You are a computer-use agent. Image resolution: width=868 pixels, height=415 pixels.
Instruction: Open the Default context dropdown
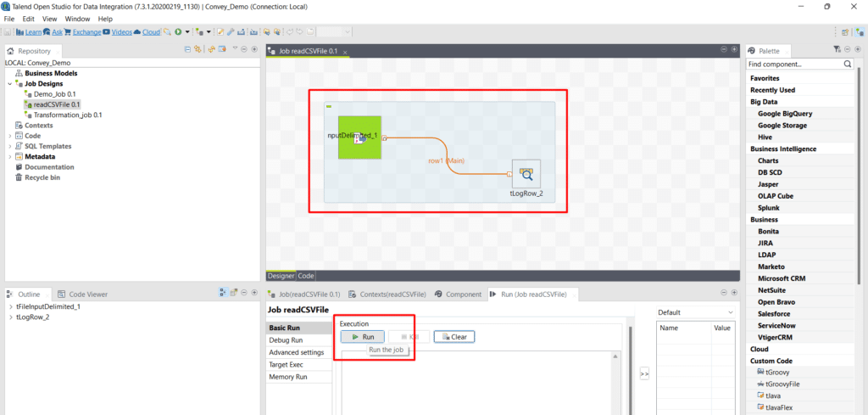tap(695, 312)
